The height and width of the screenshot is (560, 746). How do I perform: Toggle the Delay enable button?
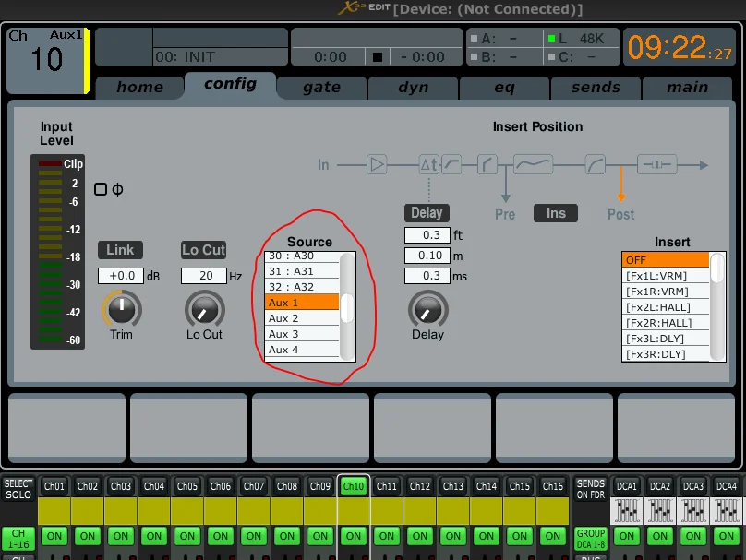(x=427, y=212)
